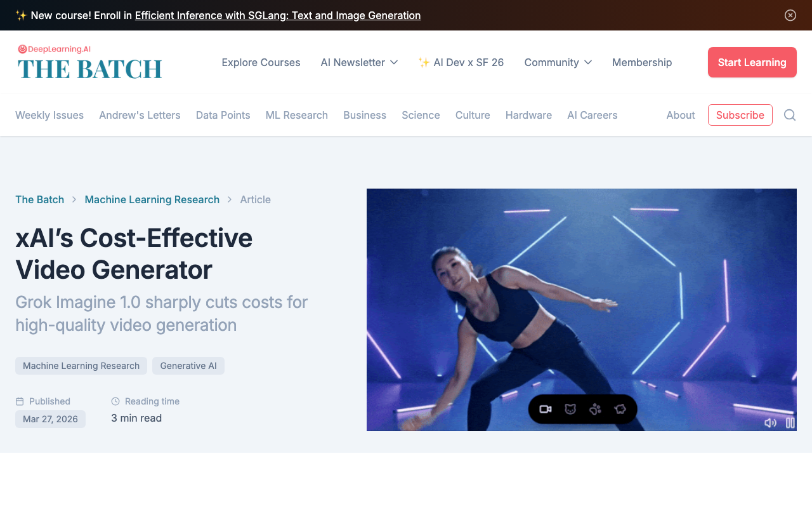Image resolution: width=812 pixels, height=508 pixels.
Task: Click the piggy bank icon in the video overlay
Action: click(x=620, y=409)
